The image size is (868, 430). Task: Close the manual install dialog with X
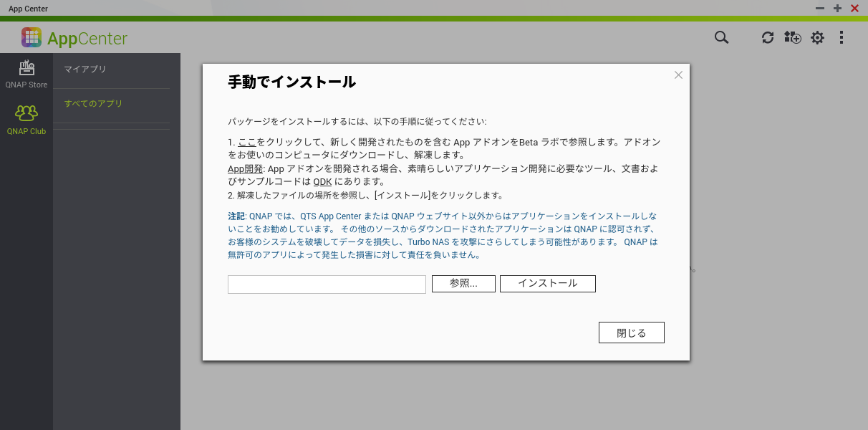678,75
